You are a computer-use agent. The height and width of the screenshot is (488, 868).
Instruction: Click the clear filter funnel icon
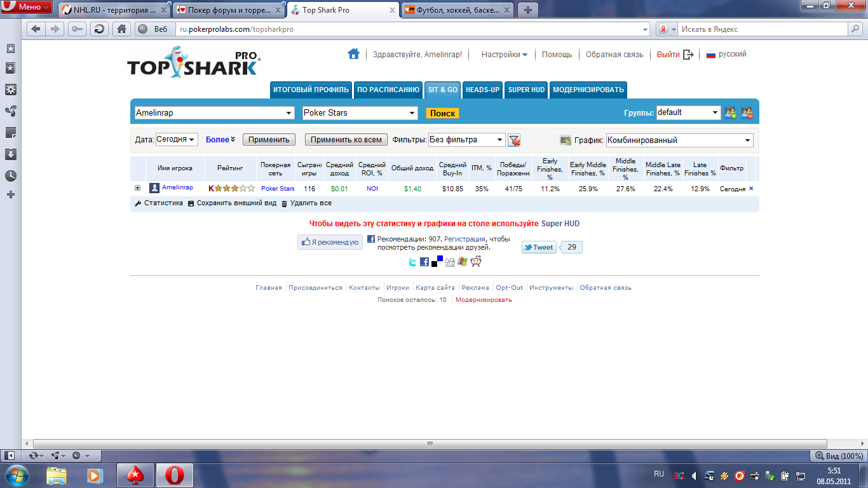pos(514,140)
